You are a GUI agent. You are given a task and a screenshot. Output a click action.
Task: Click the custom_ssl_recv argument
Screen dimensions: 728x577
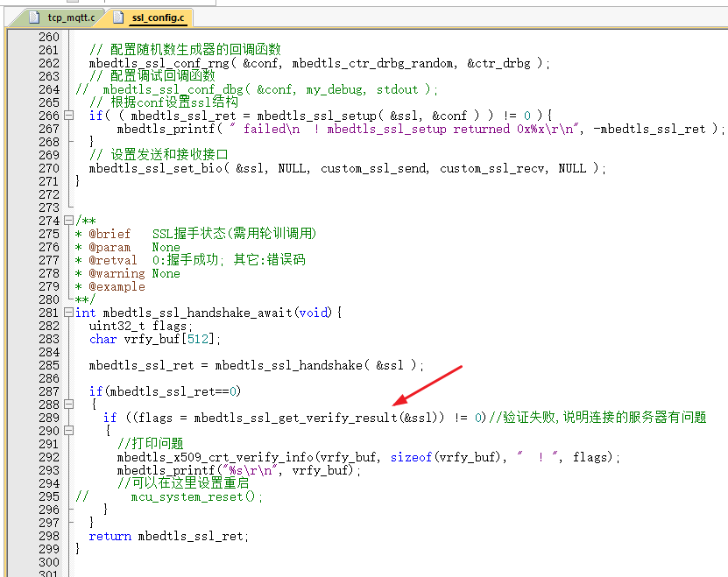pyautogui.click(x=491, y=168)
